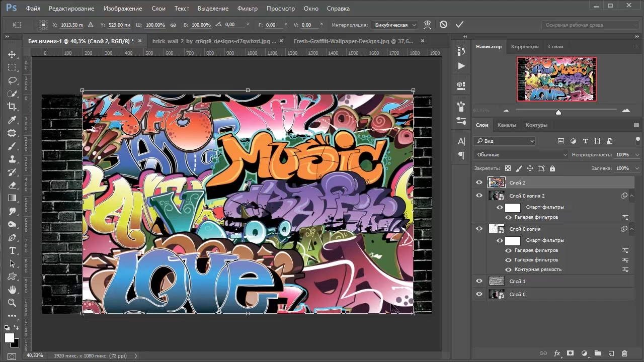Viewport: 644px width, 362px height.
Task: Click the background color swatch
Action: 16,344
